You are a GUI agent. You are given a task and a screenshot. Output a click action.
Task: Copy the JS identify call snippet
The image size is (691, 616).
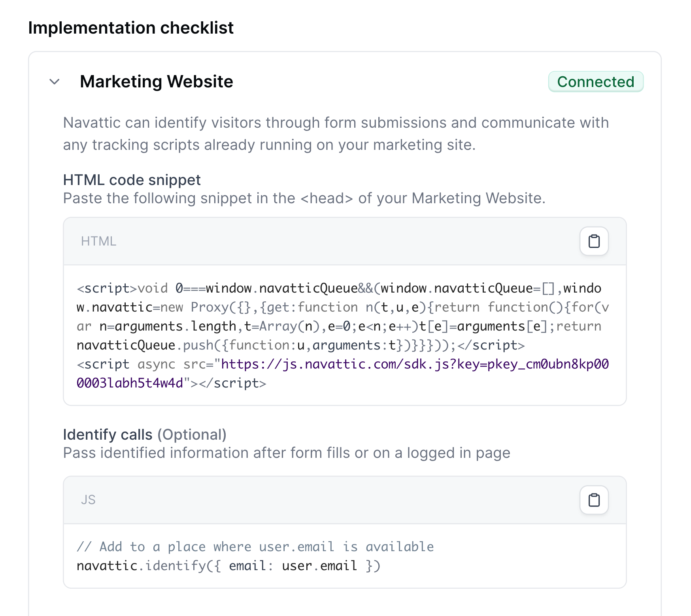tap(594, 500)
